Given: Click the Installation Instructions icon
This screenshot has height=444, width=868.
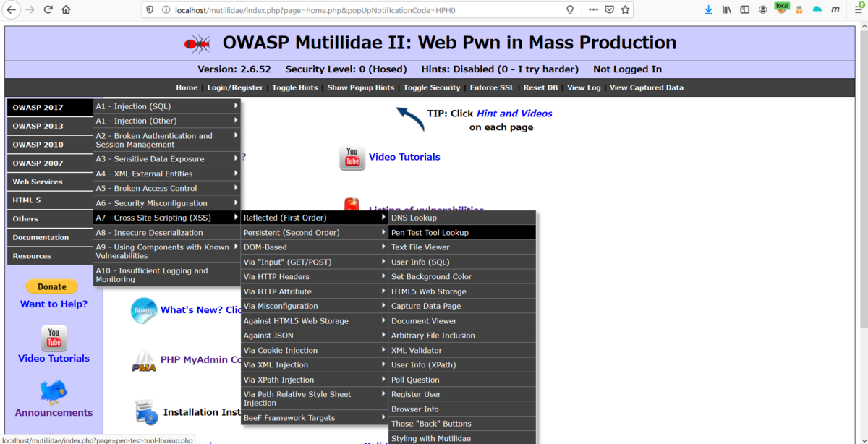Looking at the screenshot, I should point(147,412).
